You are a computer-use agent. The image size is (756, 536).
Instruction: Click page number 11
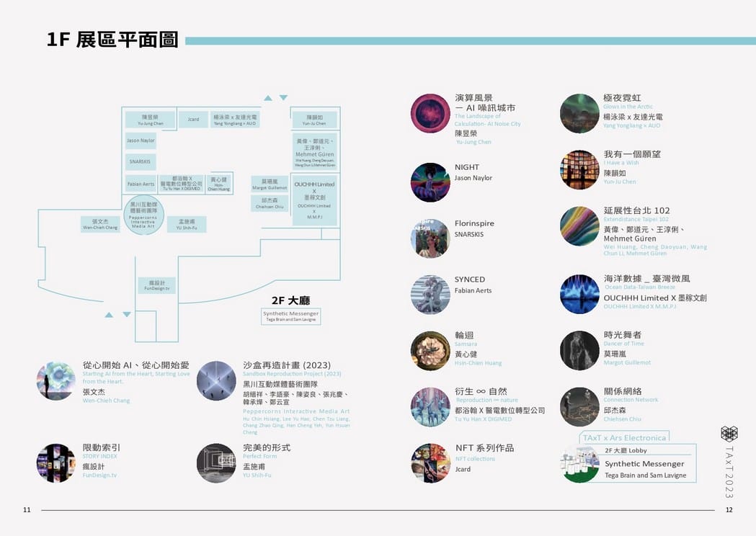pyautogui.click(x=27, y=510)
